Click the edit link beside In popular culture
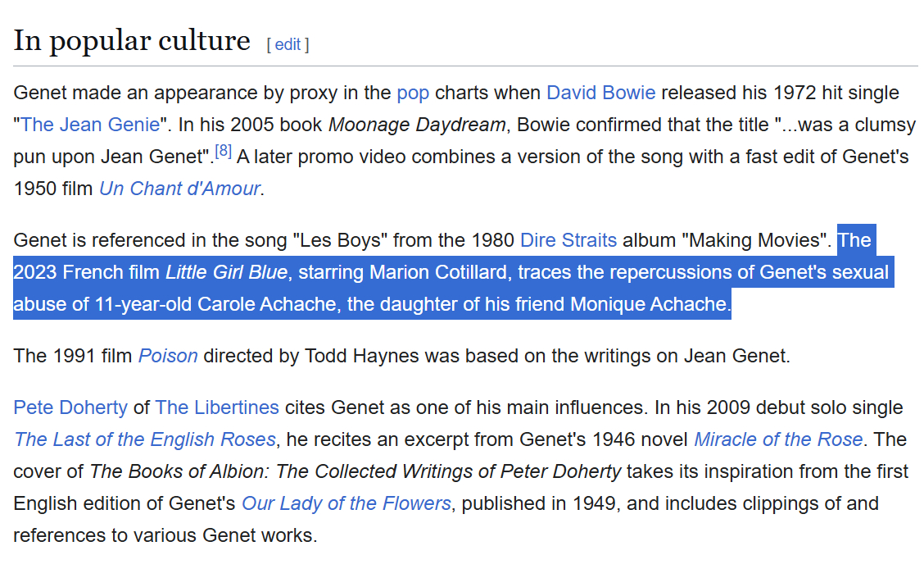The width and height of the screenshot is (924, 587). 288,44
